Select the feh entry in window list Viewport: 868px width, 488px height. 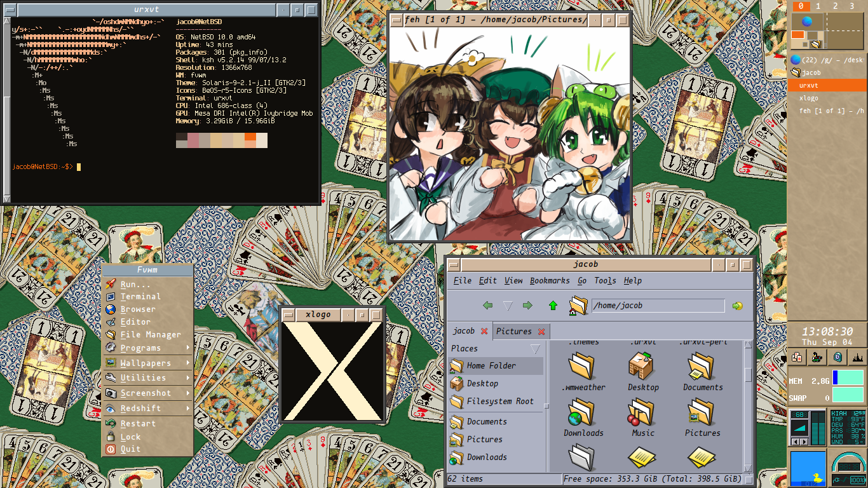click(x=827, y=111)
